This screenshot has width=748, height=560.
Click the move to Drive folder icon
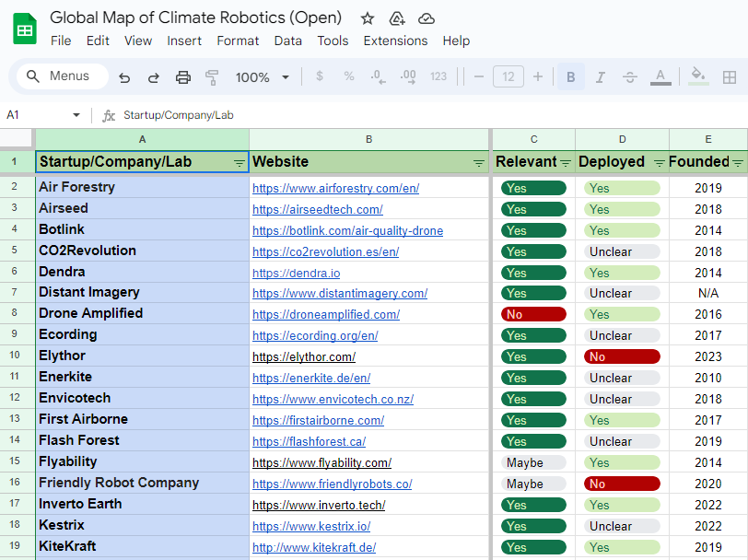(x=397, y=18)
